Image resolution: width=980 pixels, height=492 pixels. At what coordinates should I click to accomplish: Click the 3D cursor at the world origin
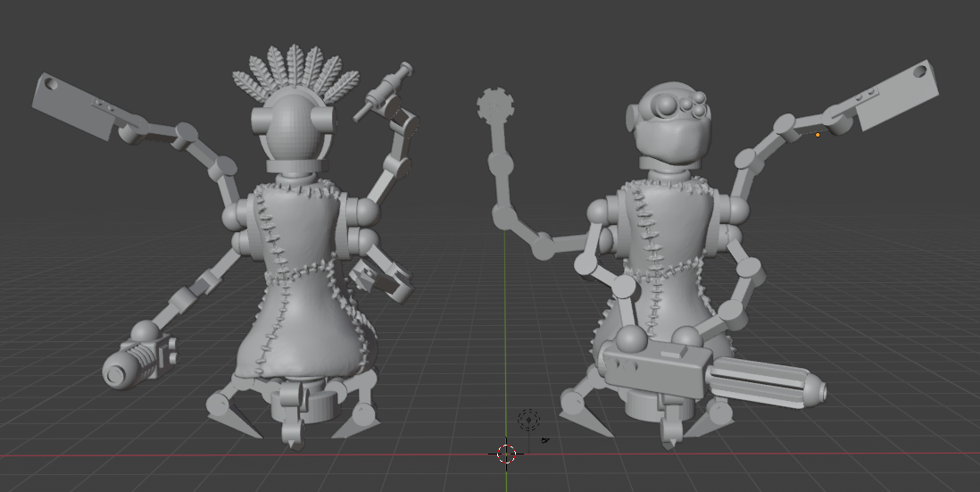coord(506,453)
